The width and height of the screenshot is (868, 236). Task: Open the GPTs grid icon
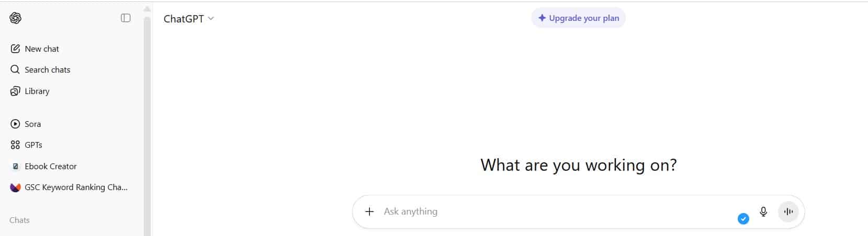coord(15,145)
